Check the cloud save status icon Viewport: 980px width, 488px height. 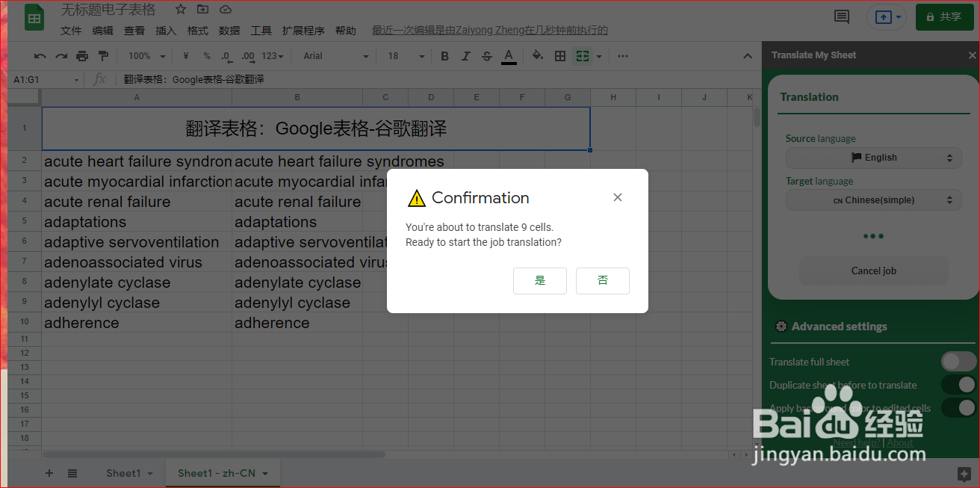coord(226,10)
